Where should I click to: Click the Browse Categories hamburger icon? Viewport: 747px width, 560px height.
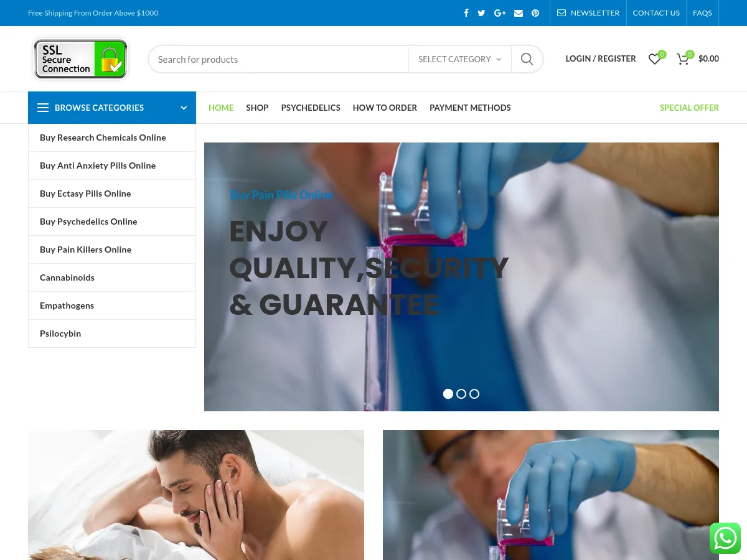(43, 107)
